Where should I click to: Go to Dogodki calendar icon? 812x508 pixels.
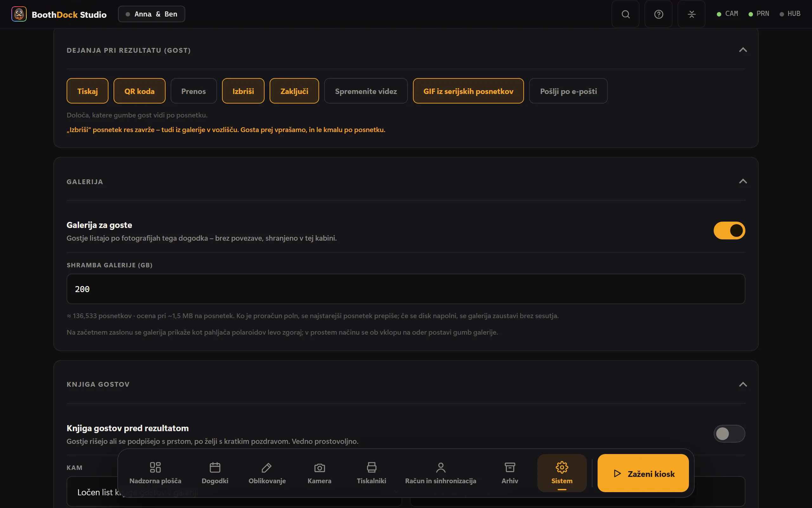215,473
